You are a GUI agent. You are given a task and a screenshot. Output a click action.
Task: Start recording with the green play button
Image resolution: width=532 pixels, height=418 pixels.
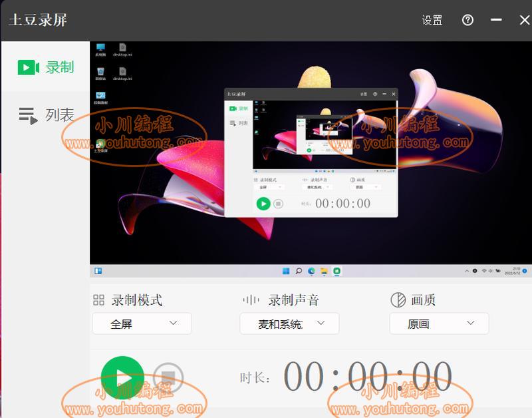122,377
